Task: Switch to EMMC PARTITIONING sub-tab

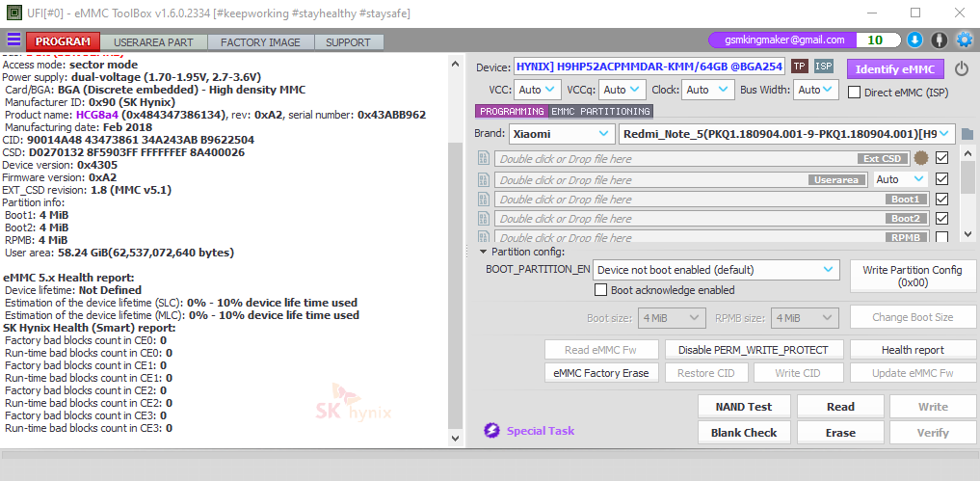Action: pos(600,112)
